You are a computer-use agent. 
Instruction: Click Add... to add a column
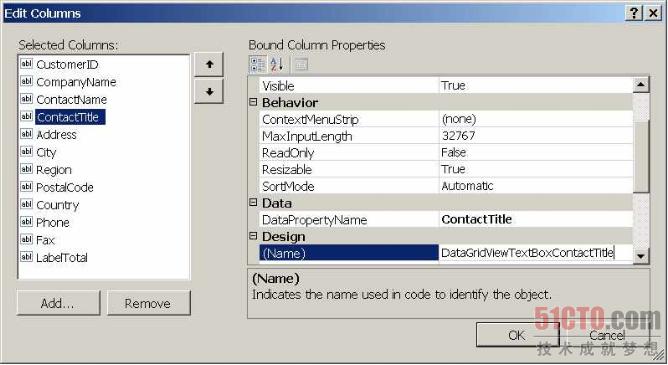[x=58, y=303]
